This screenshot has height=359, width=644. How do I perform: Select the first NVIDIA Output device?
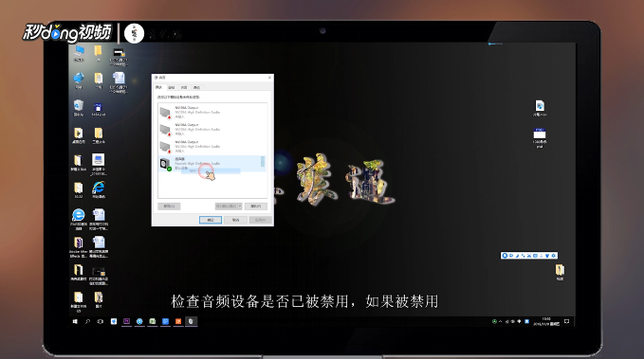click(212, 113)
